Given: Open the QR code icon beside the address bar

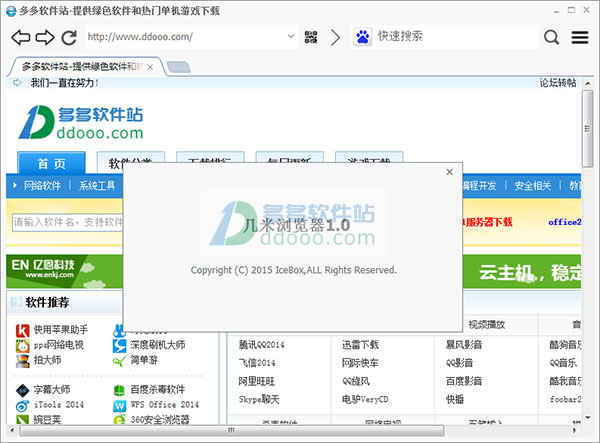Looking at the screenshot, I should tap(311, 37).
